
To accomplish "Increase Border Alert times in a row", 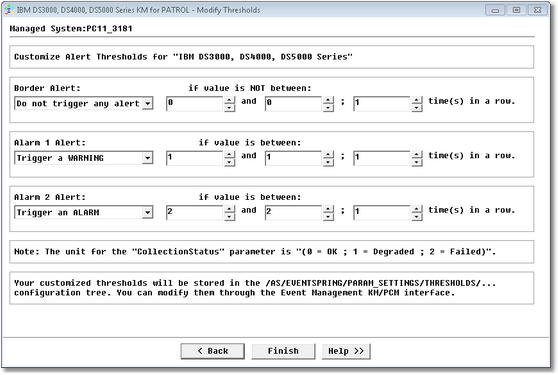I will (x=417, y=100).
